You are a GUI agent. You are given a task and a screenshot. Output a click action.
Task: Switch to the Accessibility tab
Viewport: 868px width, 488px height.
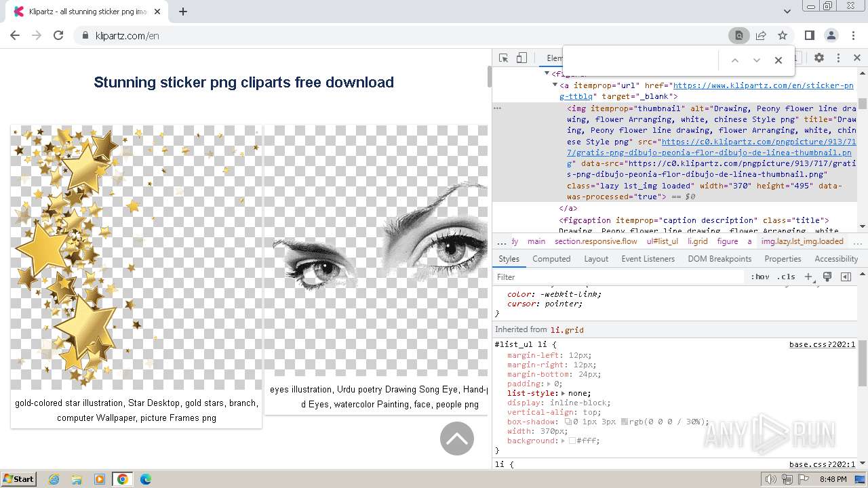[x=836, y=259]
